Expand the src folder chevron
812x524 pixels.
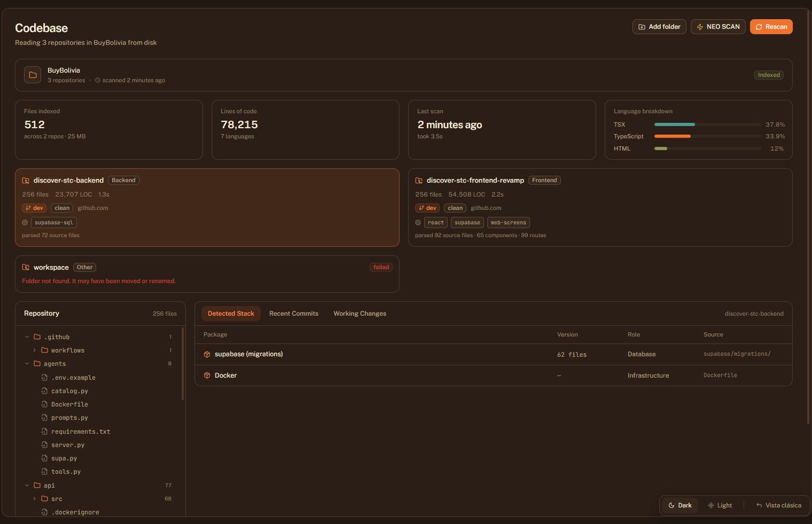34,499
